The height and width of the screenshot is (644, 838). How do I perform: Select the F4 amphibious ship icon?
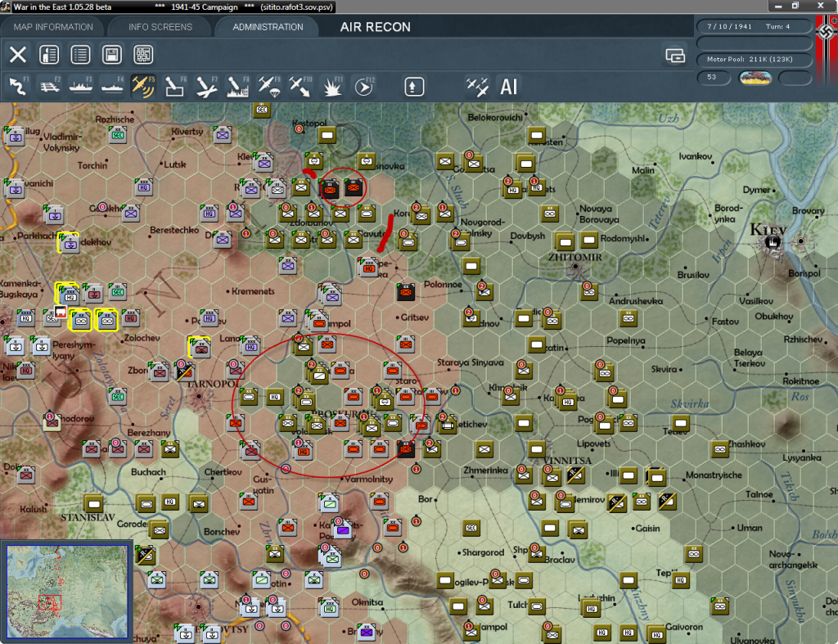tap(112, 86)
